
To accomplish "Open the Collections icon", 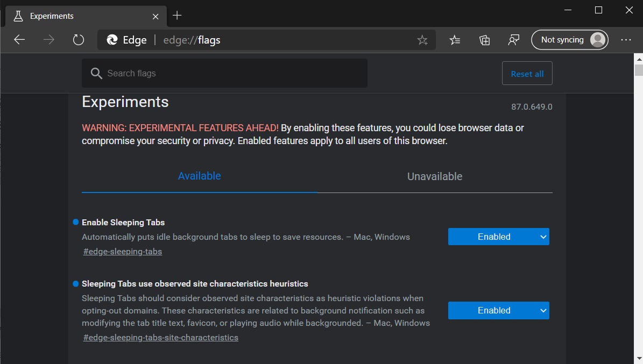I will (484, 40).
